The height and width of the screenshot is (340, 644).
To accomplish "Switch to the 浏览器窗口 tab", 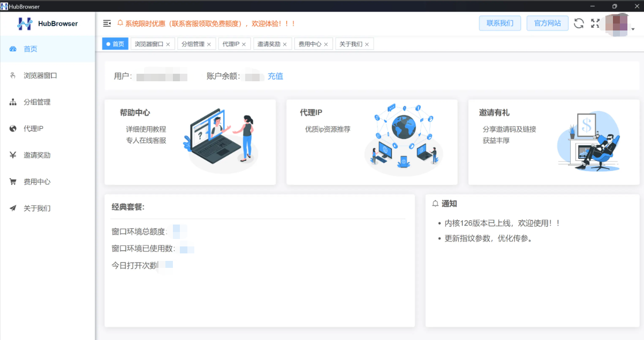I will pyautogui.click(x=153, y=44).
